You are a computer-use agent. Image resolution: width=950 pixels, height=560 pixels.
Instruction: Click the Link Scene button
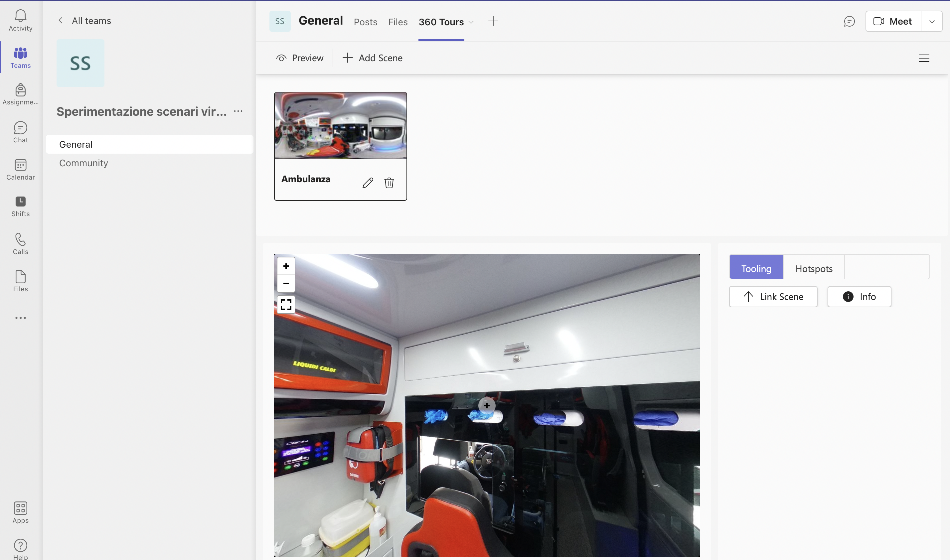tap(773, 297)
